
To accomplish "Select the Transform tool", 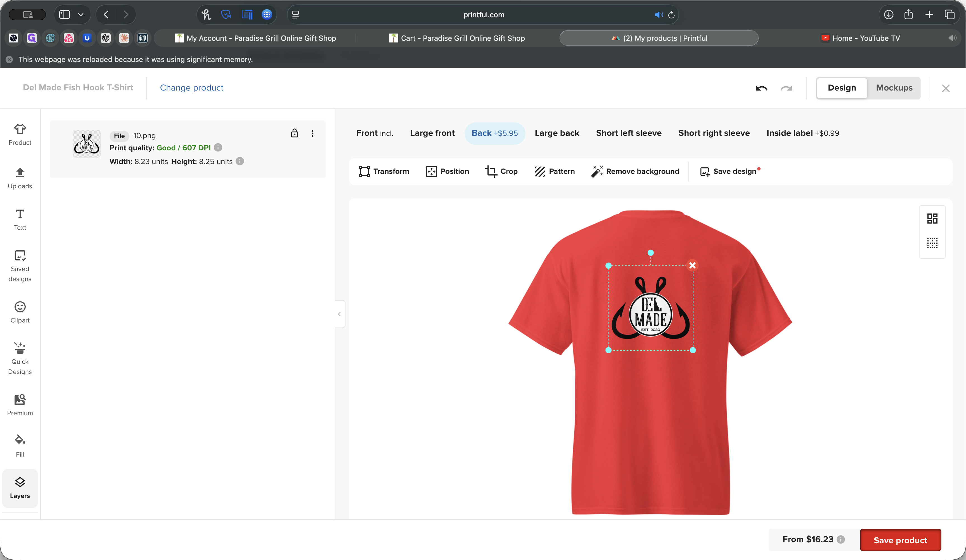I will (x=383, y=171).
